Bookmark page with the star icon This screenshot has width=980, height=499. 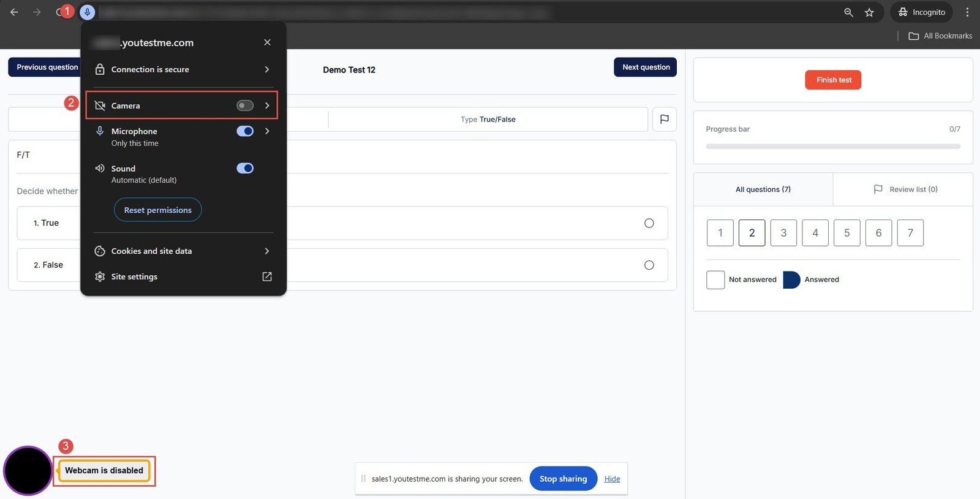(869, 12)
